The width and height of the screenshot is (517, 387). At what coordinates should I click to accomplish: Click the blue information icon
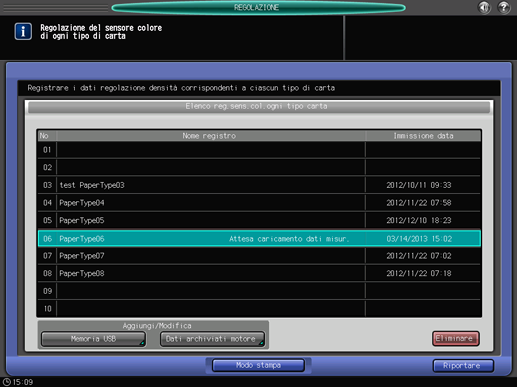pos(23,31)
